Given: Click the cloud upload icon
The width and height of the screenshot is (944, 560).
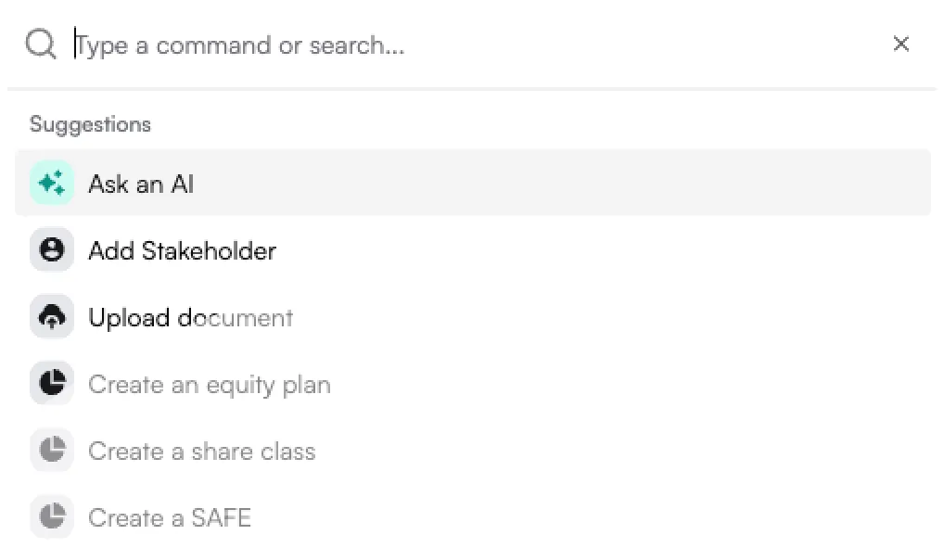Looking at the screenshot, I should [x=52, y=317].
